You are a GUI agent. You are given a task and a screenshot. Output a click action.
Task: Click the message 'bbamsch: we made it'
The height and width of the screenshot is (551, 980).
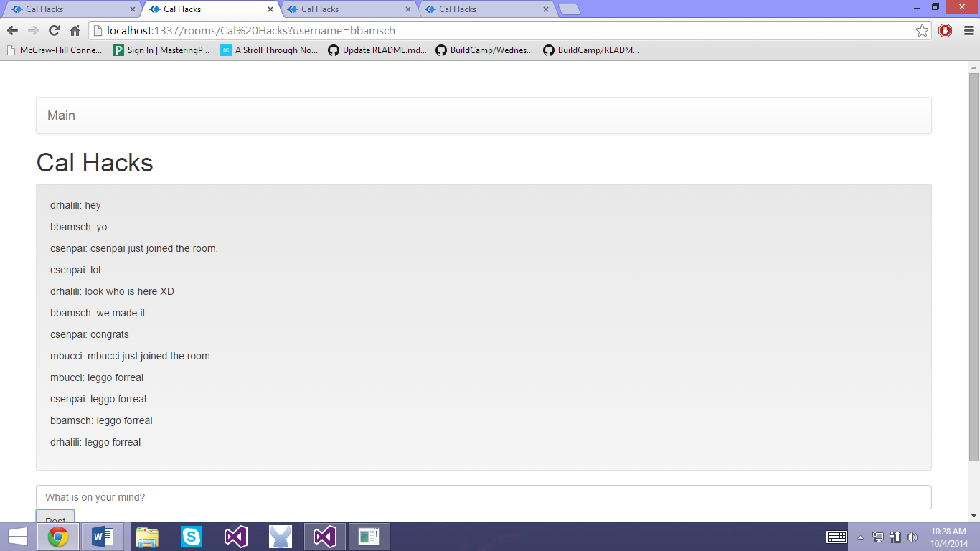point(98,313)
